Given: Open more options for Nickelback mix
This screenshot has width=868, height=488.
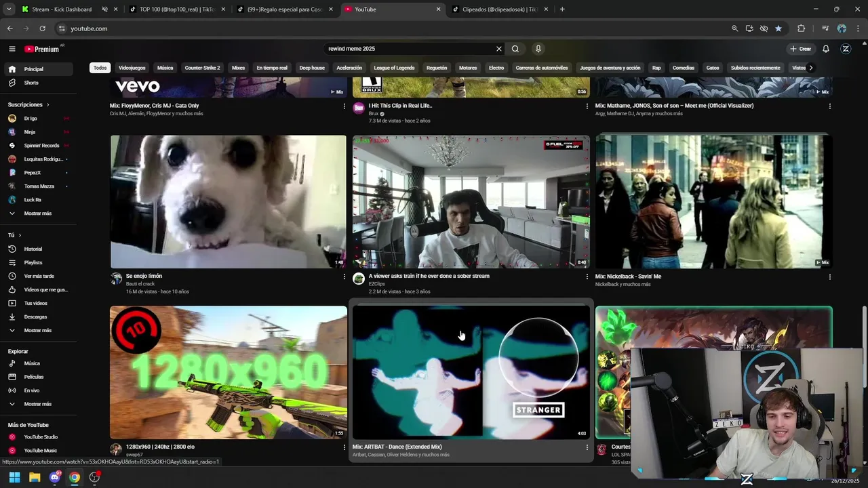Looking at the screenshot, I should coord(829,277).
